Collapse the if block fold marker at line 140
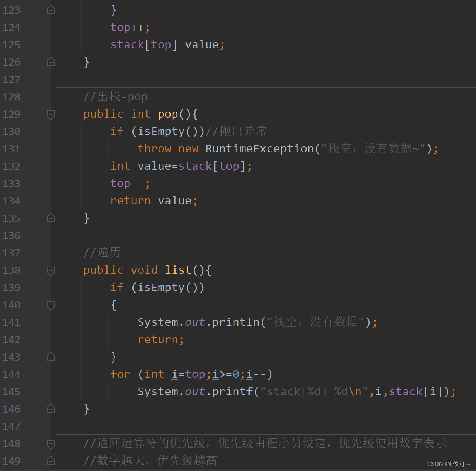This screenshot has height=471, width=476. pyautogui.click(x=51, y=305)
